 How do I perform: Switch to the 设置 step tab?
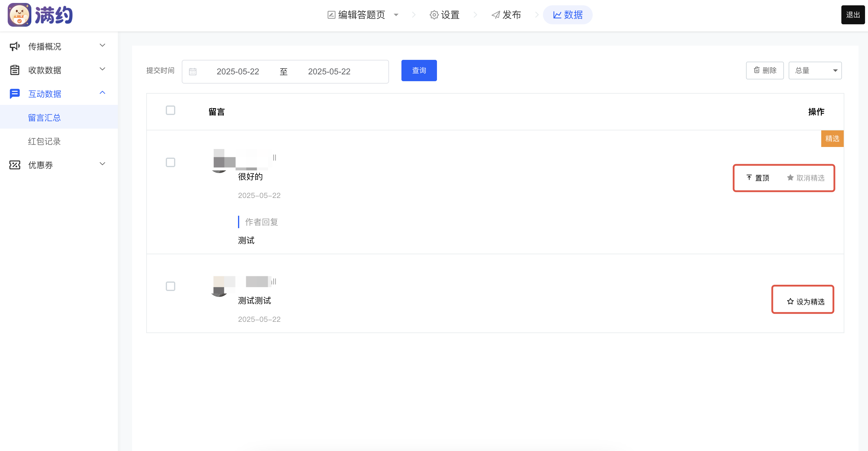point(445,15)
